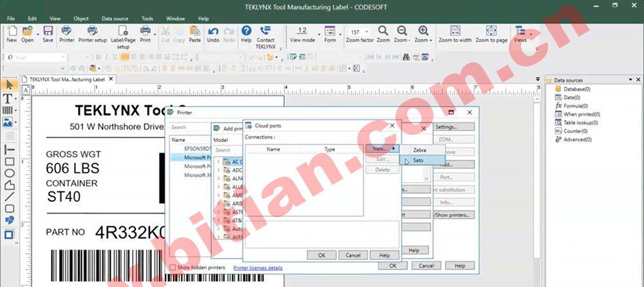Zoom out with Zoom - icon
This screenshot has height=287, width=644.
point(402,31)
